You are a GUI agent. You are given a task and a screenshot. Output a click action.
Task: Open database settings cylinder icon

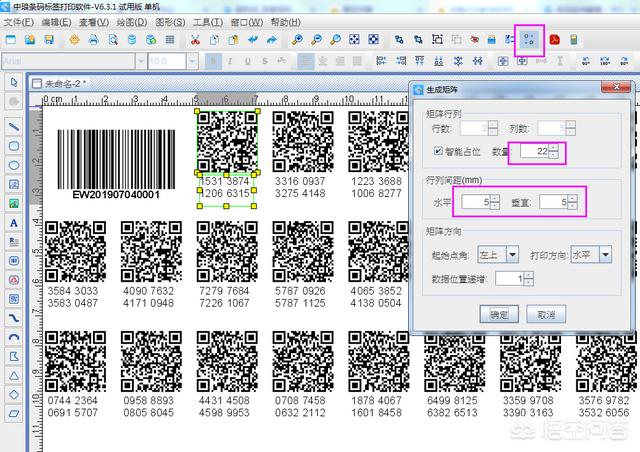click(x=132, y=40)
